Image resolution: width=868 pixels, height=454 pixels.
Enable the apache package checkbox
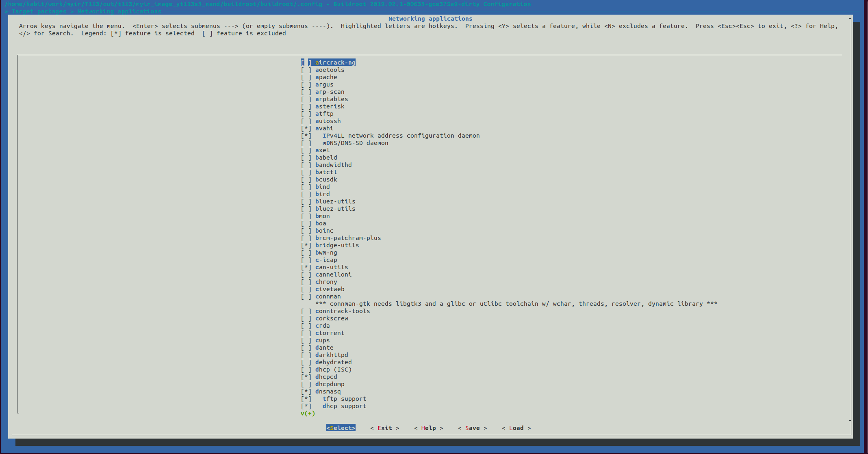pyautogui.click(x=306, y=77)
